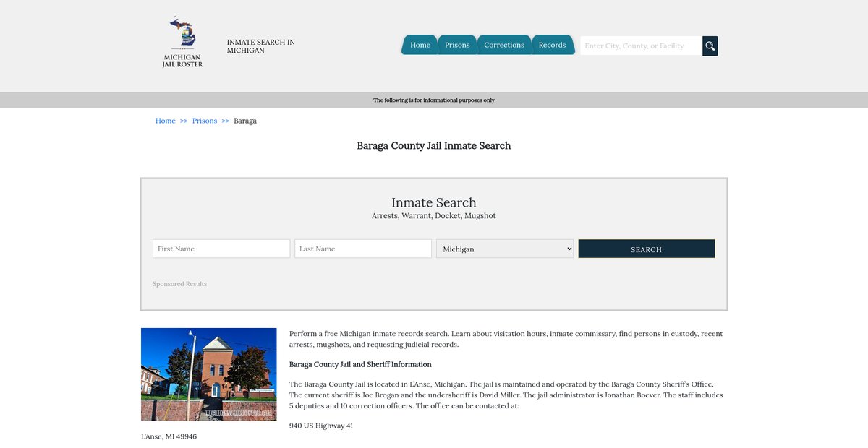This screenshot has height=448, width=868.
Task: Click the 'Inmate Search' form heading
Action: pos(434,202)
